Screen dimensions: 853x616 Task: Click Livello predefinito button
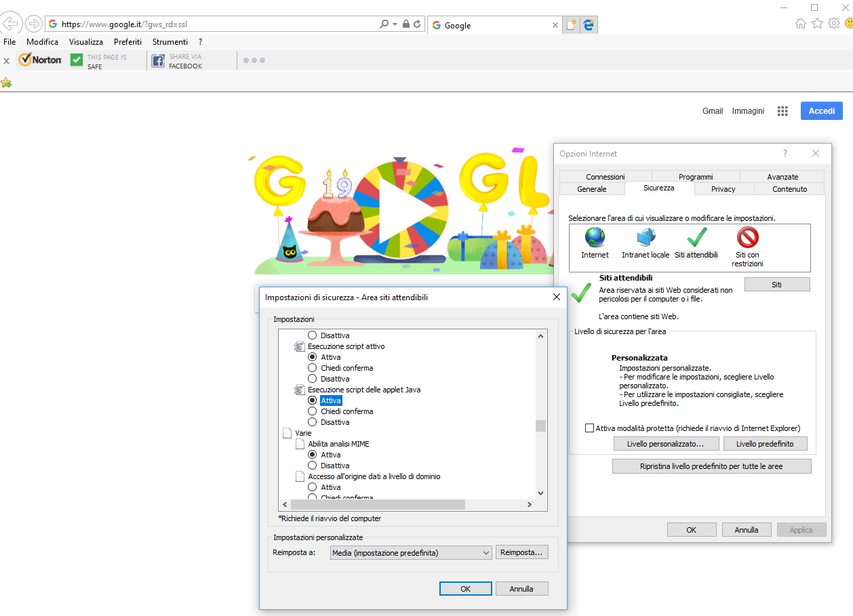click(x=766, y=444)
